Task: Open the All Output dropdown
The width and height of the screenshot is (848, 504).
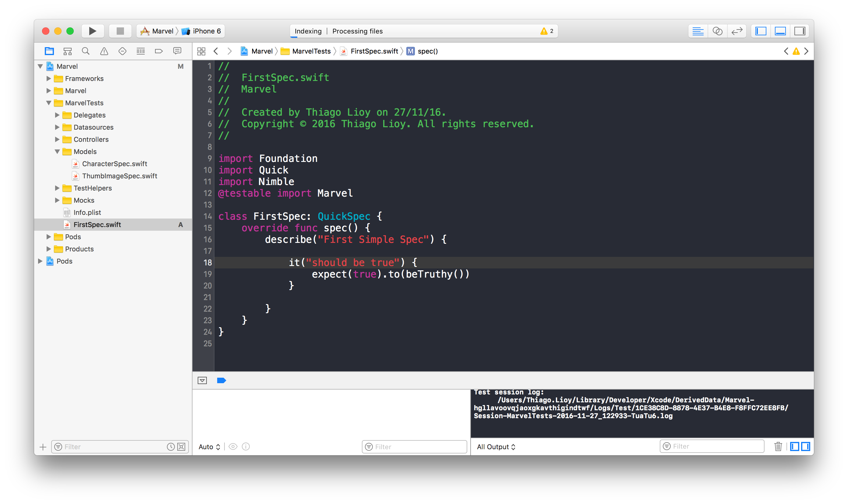Action: (496, 446)
